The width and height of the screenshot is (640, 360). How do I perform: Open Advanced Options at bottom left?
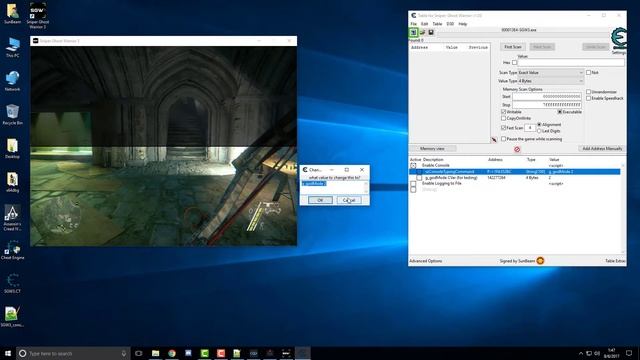(426, 261)
